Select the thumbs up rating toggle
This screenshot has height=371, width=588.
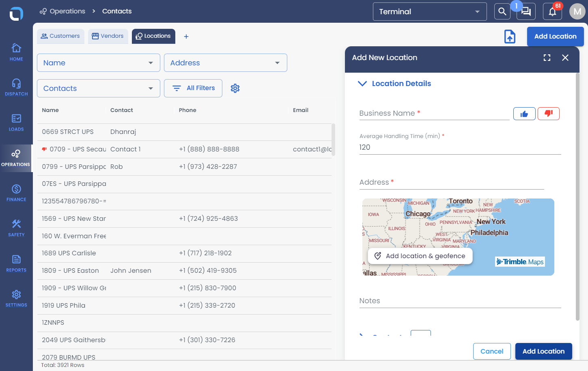pyautogui.click(x=524, y=114)
